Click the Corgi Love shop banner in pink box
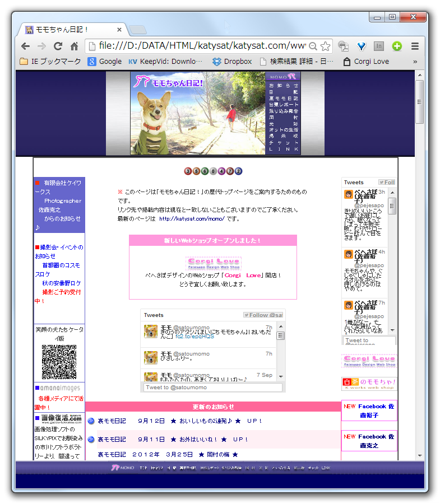This screenshot has height=504, width=440. tap(214, 263)
